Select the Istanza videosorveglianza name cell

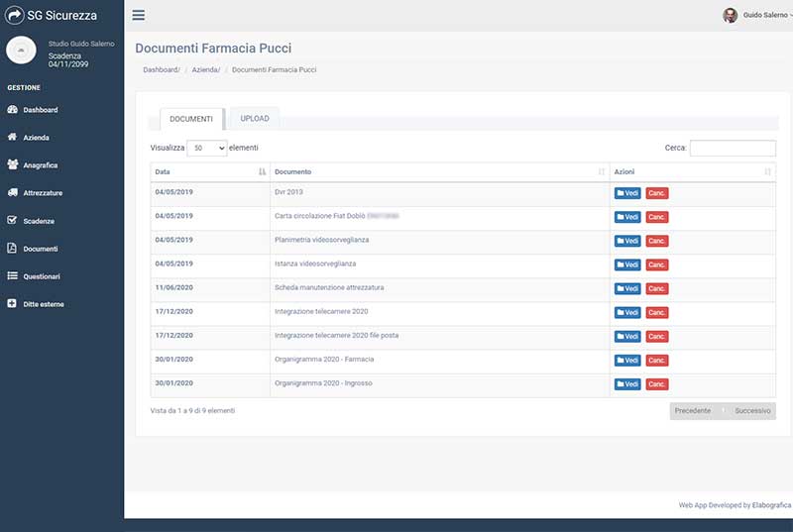pos(440,266)
